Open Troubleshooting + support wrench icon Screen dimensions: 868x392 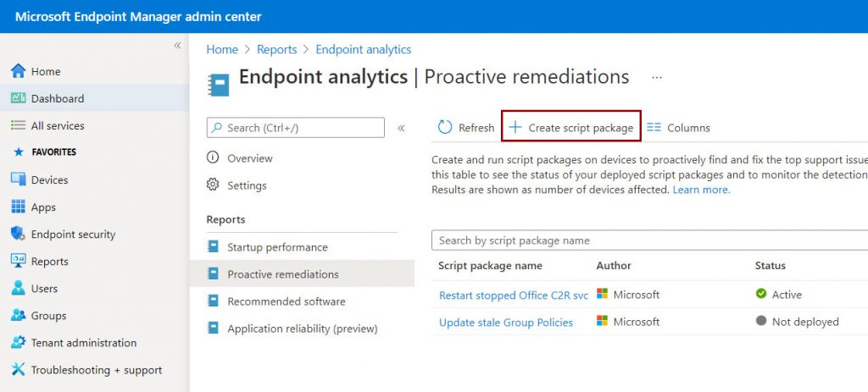coord(19,369)
